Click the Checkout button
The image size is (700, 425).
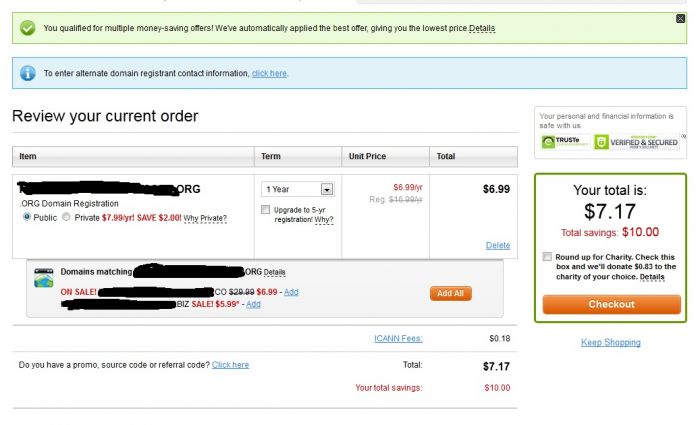point(612,304)
